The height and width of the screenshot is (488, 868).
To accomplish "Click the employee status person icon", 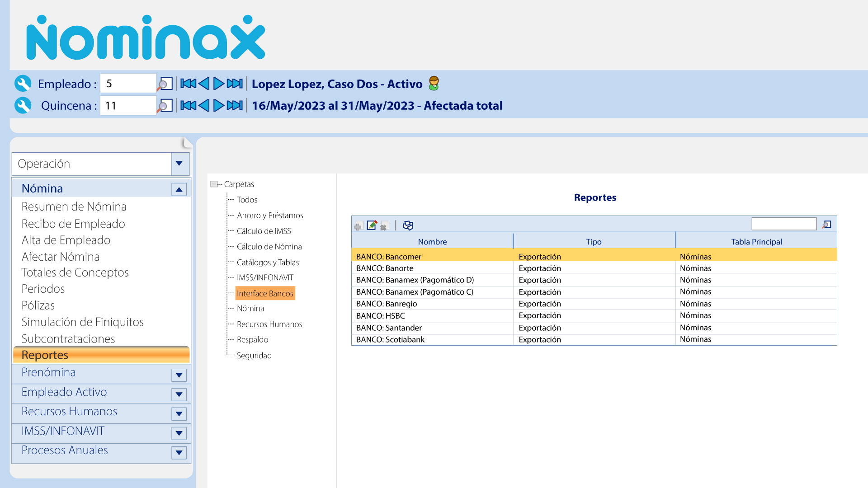I will [x=434, y=83].
